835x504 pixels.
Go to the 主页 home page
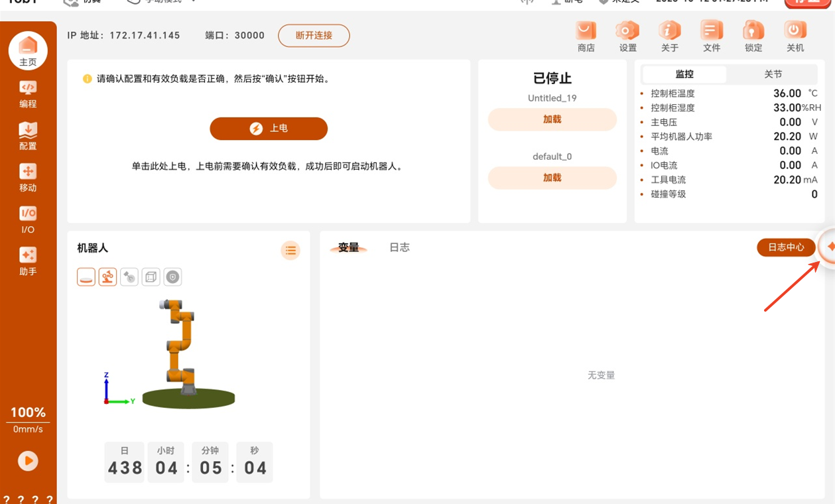(28, 50)
